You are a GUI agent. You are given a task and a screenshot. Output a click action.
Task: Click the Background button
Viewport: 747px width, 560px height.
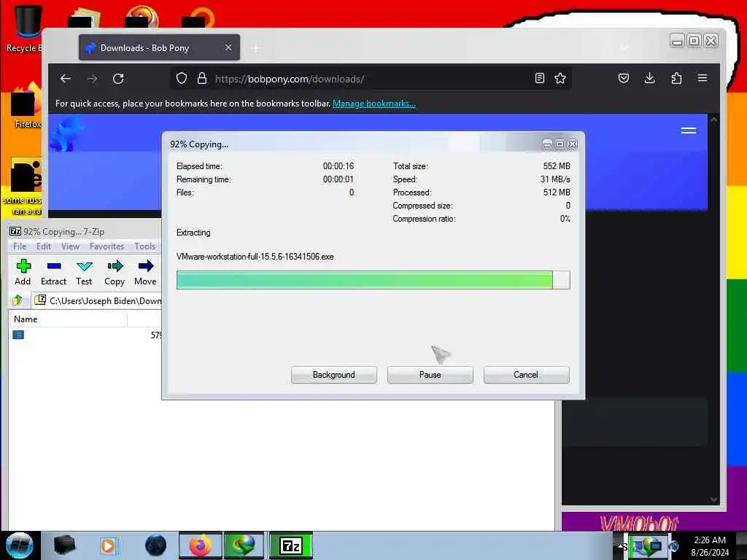coord(333,375)
